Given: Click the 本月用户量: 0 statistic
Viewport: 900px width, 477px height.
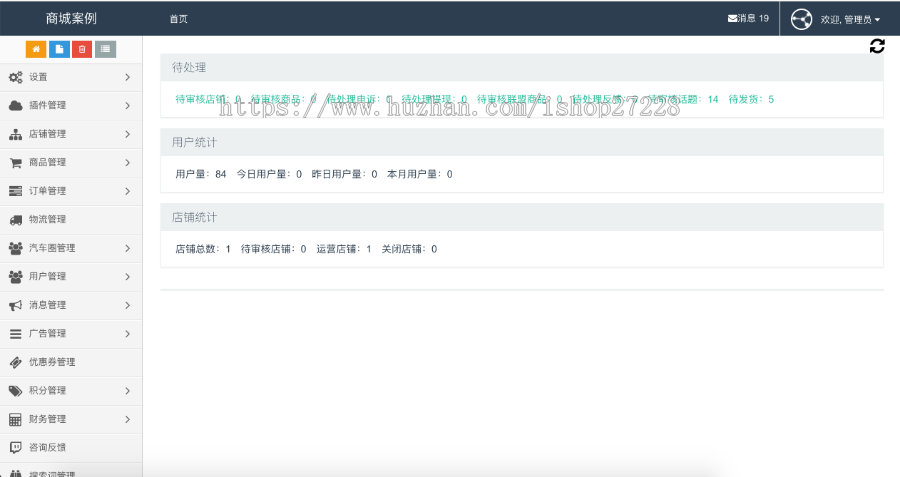Looking at the screenshot, I should (420, 174).
